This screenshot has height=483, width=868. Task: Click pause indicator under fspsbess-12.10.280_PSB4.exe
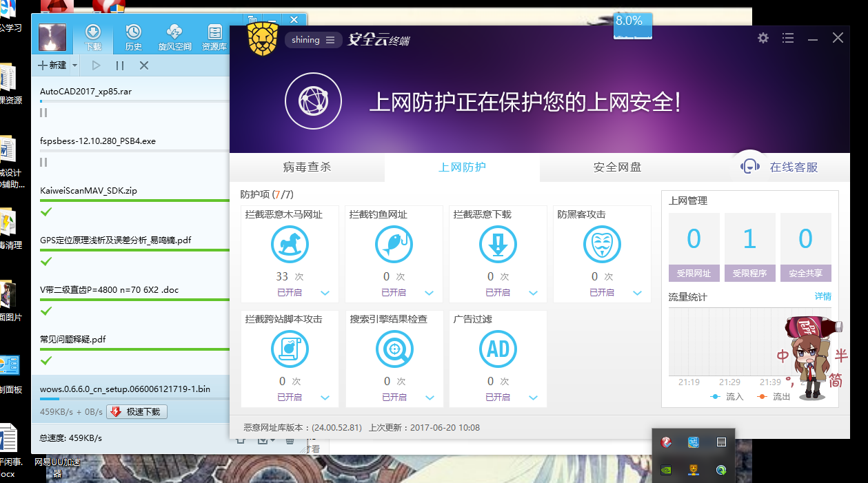click(x=43, y=163)
